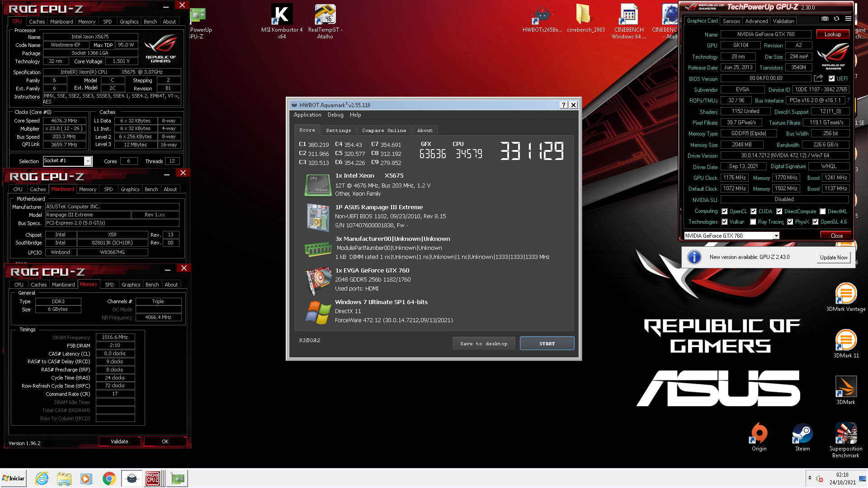
Task: Click the START button in Aquamark
Action: (x=547, y=343)
